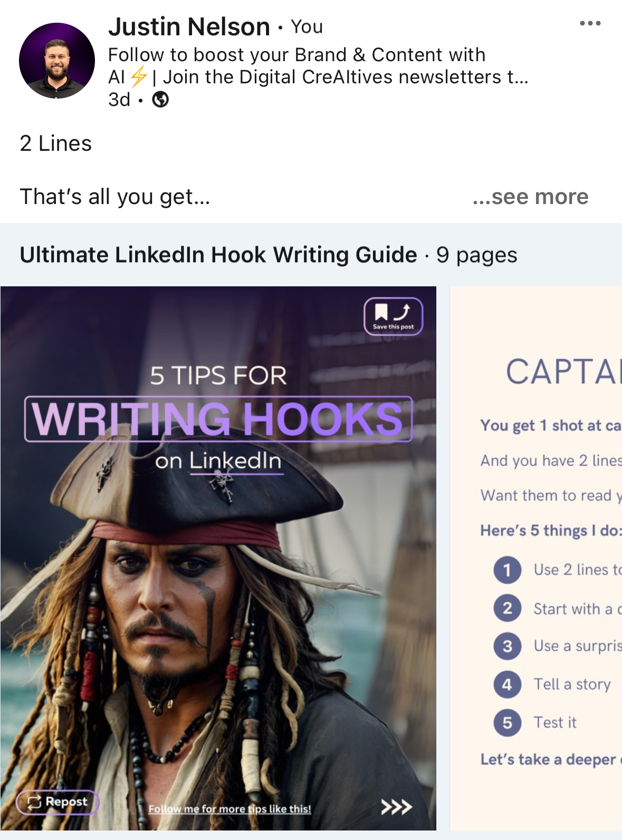Tap the lightning bolt emoji in headline

pyautogui.click(x=139, y=77)
